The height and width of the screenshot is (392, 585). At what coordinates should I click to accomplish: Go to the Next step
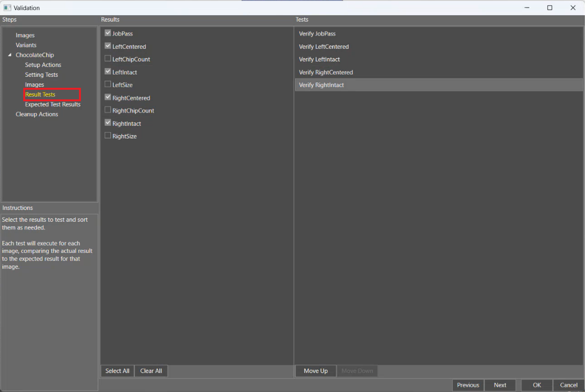click(500, 385)
